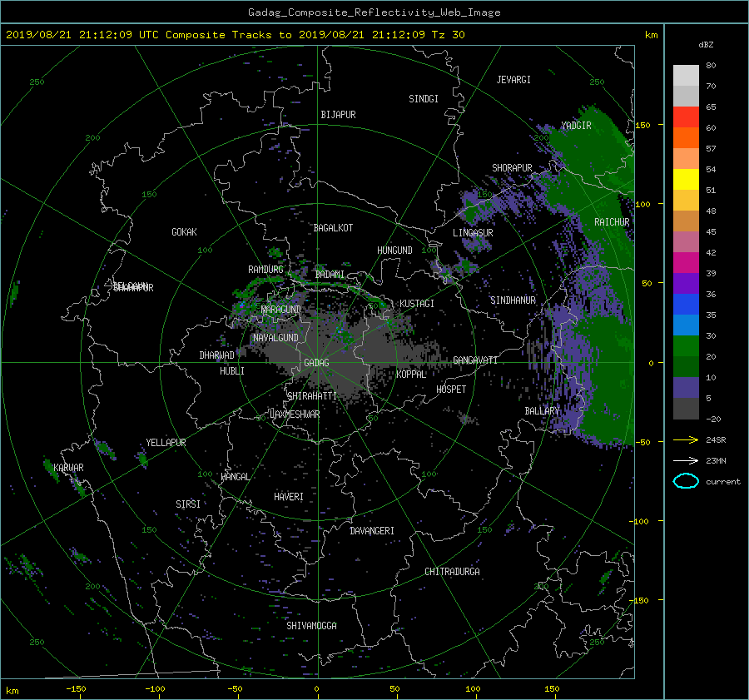Click the HUNGUND city label
The image size is (749, 700).
[x=394, y=251]
